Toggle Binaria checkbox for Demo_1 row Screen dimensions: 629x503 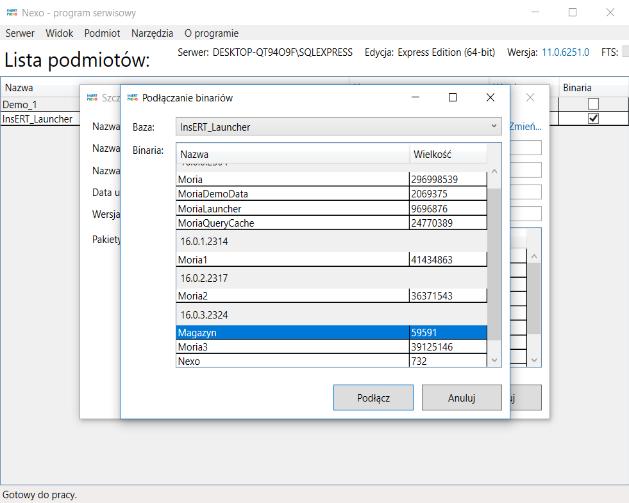coord(593,104)
